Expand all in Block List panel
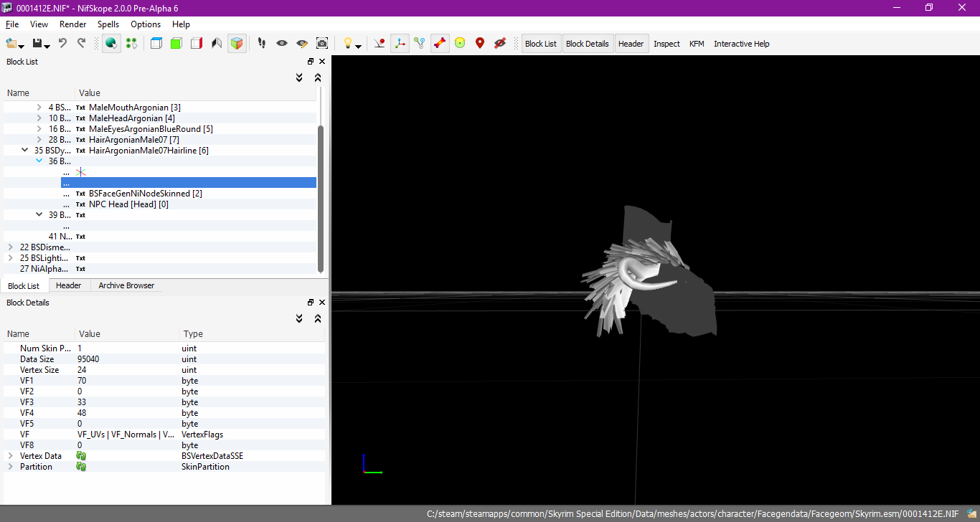Screen dimensions: 980x522 pyautogui.click(x=300, y=77)
